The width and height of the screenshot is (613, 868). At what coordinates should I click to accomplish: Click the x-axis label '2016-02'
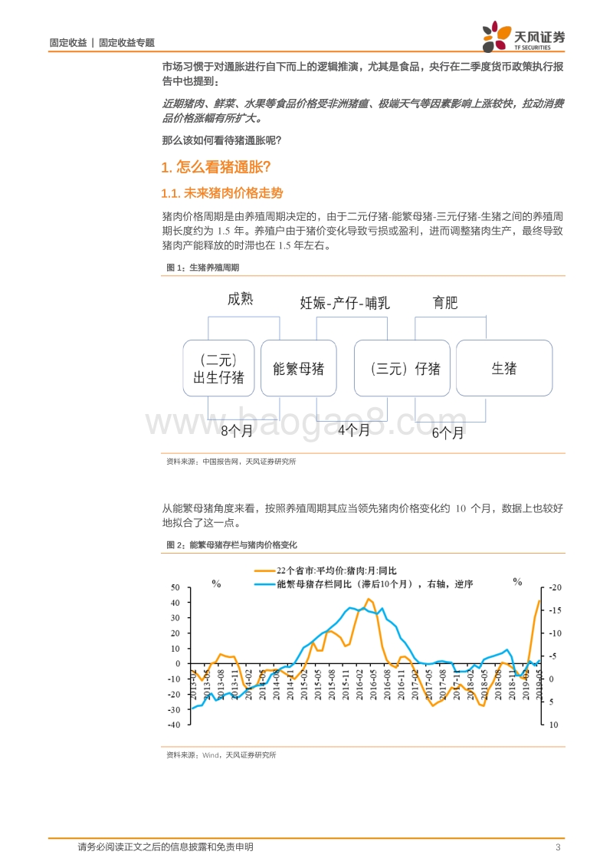359,685
